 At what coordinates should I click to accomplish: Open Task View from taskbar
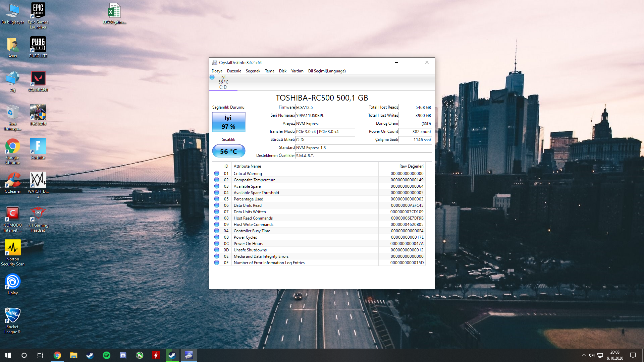[40, 355]
